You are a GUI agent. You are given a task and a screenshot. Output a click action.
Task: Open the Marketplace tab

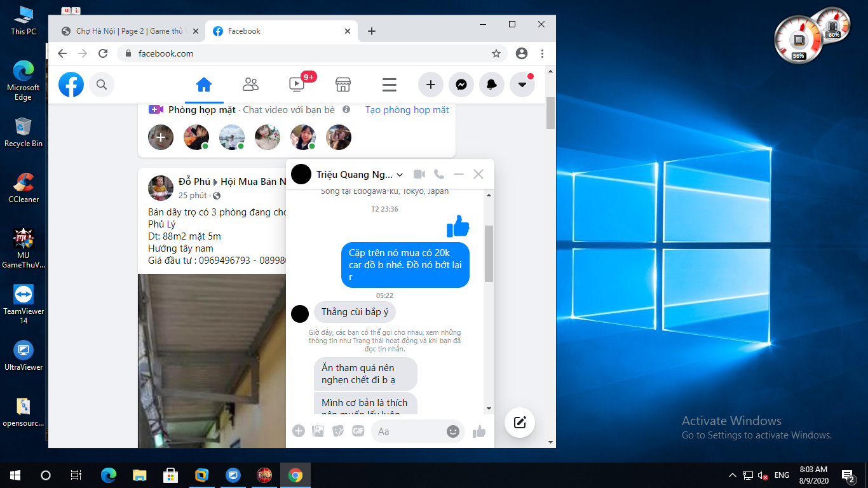pyautogui.click(x=343, y=85)
